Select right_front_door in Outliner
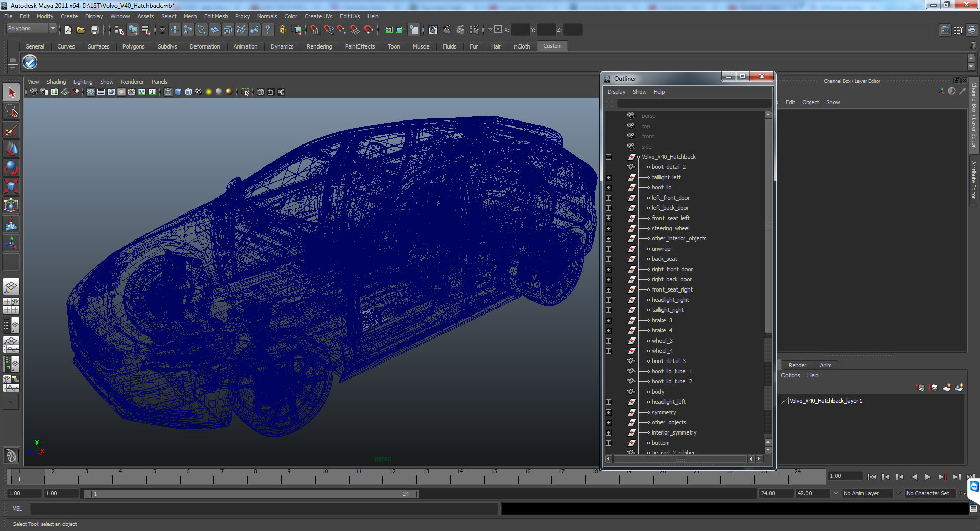 [x=672, y=269]
